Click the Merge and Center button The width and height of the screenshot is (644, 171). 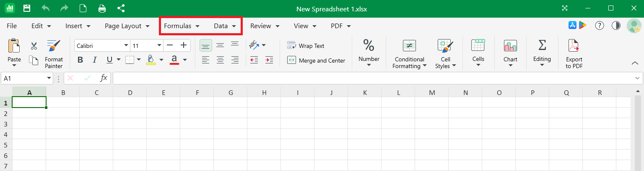pos(316,61)
